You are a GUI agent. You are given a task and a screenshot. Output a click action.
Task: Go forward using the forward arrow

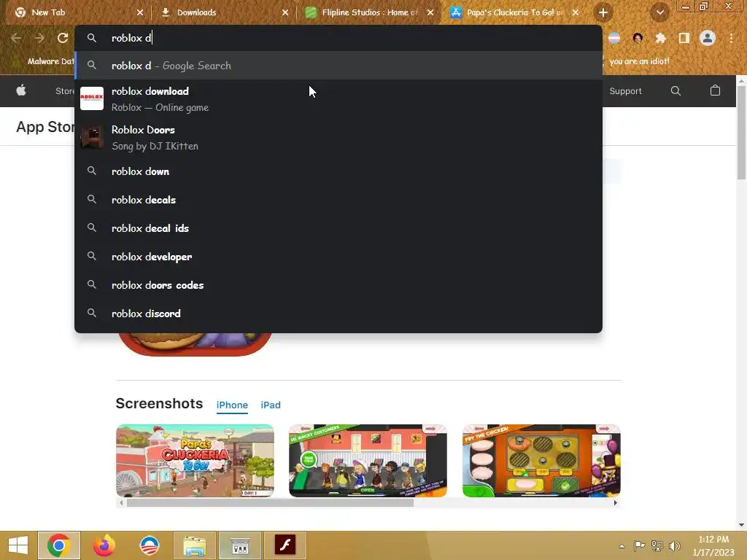[39, 38]
